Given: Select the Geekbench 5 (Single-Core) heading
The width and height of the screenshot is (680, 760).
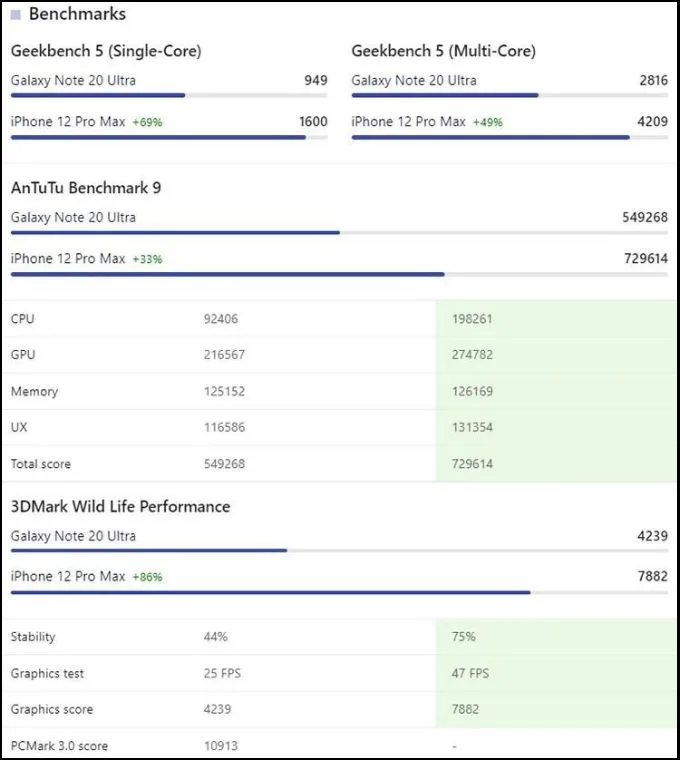Looking at the screenshot, I should [106, 51].
